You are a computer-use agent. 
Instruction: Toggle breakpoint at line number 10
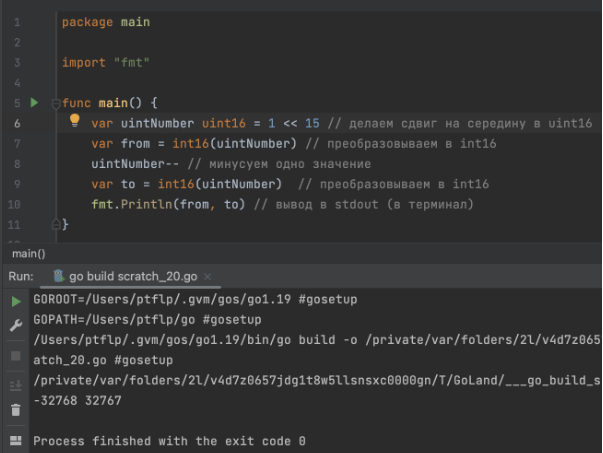coord(15,205)
